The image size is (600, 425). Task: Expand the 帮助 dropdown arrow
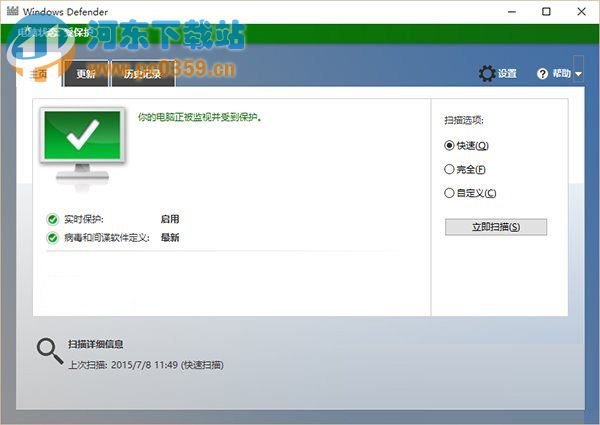click(x=578, y=73)
